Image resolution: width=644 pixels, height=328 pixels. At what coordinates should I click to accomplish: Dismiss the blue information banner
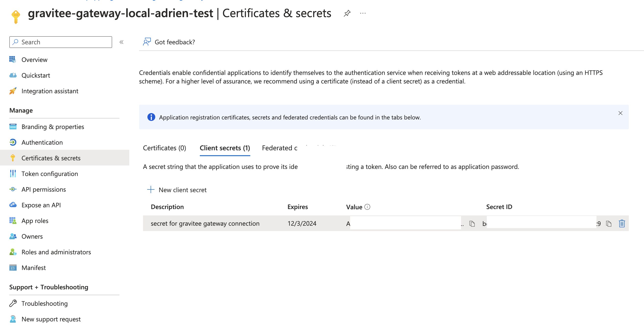tap(620, 113)
